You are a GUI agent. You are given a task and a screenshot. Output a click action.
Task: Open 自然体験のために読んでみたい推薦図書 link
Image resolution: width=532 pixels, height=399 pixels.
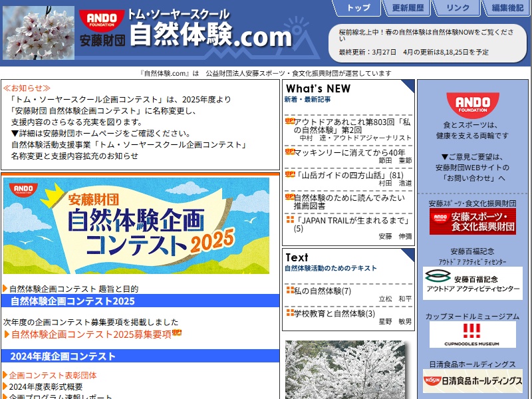pos(350,201)
